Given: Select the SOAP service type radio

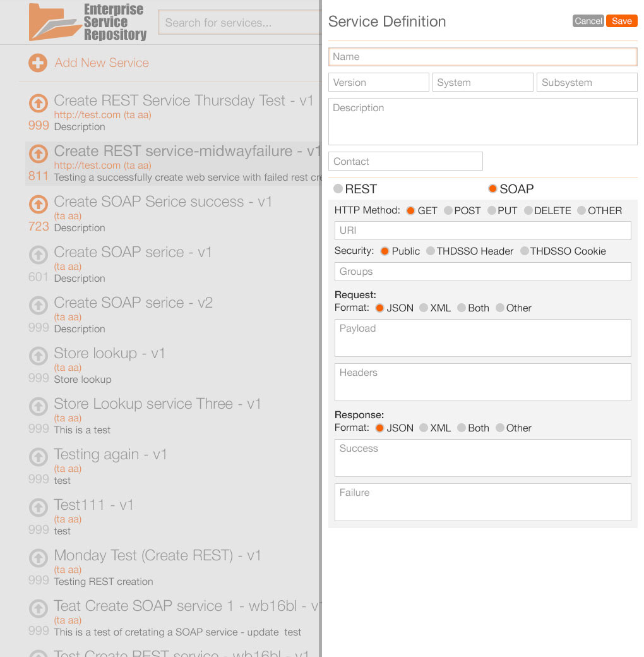Looking at the screenshot, I should [x=492, y=188].
